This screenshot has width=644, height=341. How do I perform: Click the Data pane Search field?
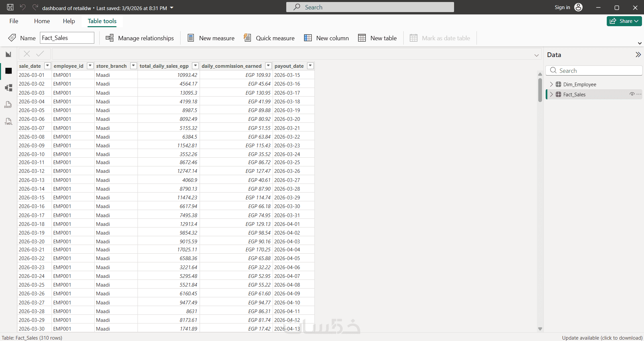tap(594, 70)
